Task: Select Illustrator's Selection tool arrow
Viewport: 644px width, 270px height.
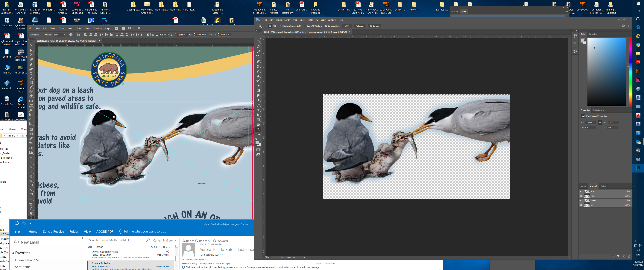Action: pos(31,46)
